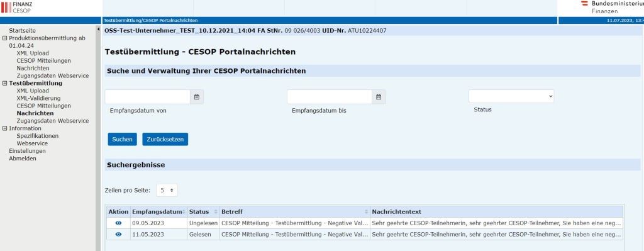Image resolution: width=644 pixels, height=251 pixels.
Task: Collapse the Information tree node
Action: tap(5, 128)
